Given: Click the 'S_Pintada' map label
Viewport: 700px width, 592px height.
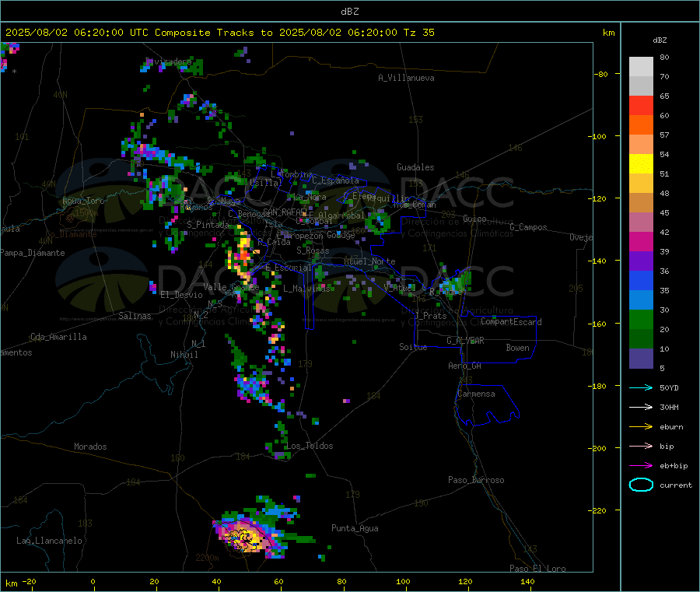Looking at the screenshot, I should point(208,225).
